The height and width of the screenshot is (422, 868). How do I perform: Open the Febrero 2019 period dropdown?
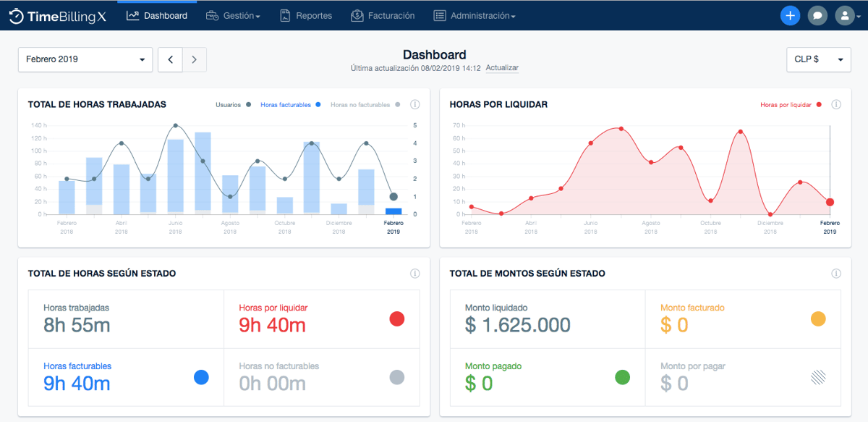tap(85, 59)
